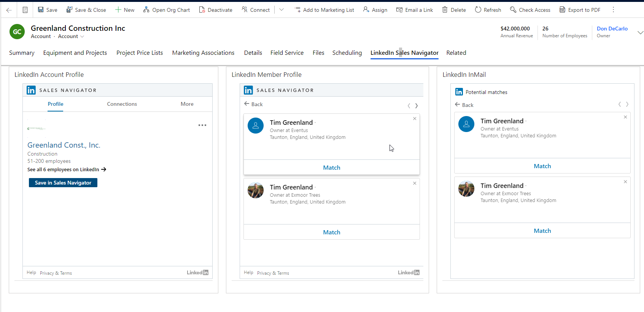Open the Scheduling tab
The width and height of the screenshot is (644, 312).
(347, 53)
